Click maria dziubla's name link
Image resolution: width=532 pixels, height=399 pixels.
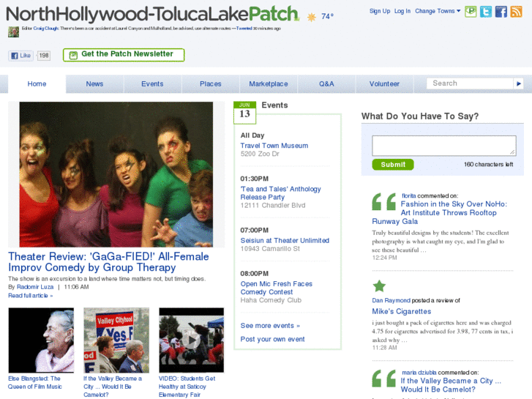click(x=419, y=373)
